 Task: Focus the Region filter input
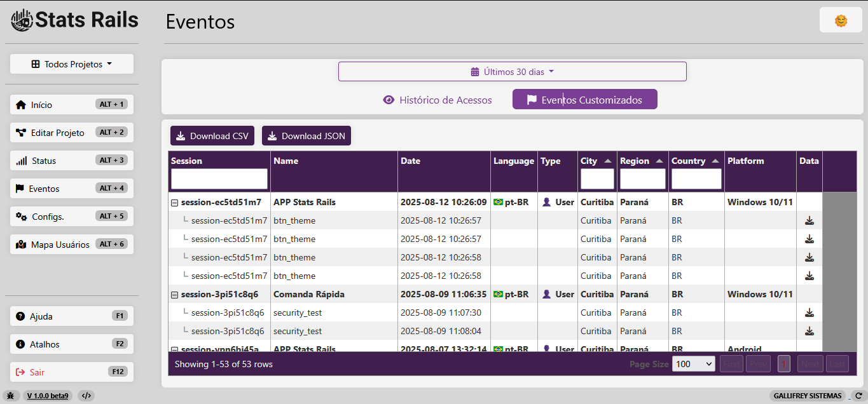642,178
